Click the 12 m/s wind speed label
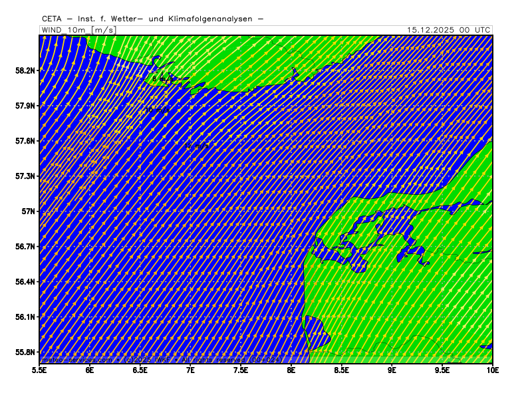 tap(199, 146)
